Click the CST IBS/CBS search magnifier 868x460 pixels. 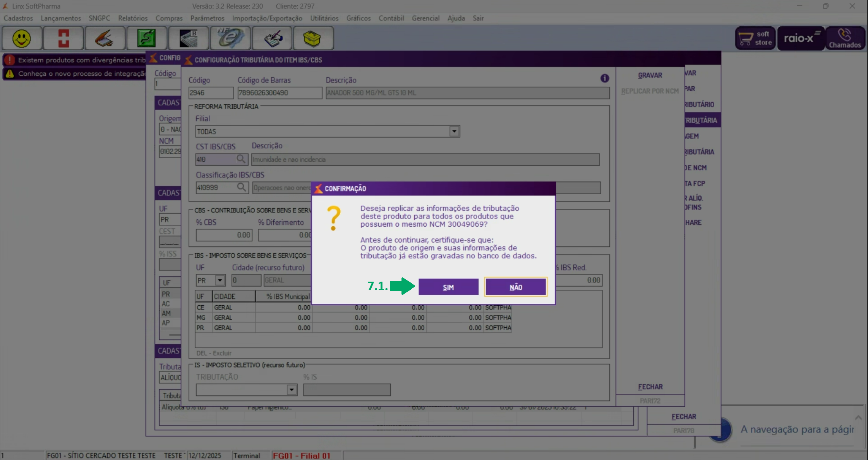tap(241, 159)
